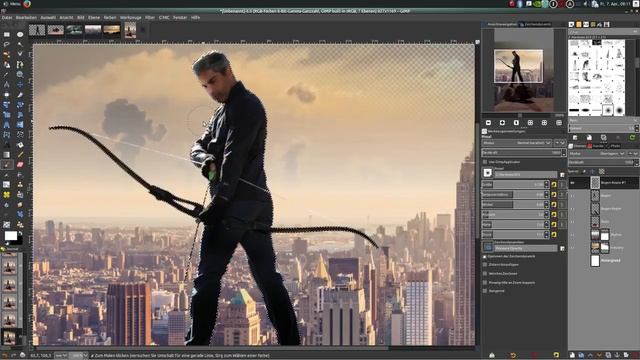
Task: Open paint Modus dropdown in tool options
Action: point(518,143)
